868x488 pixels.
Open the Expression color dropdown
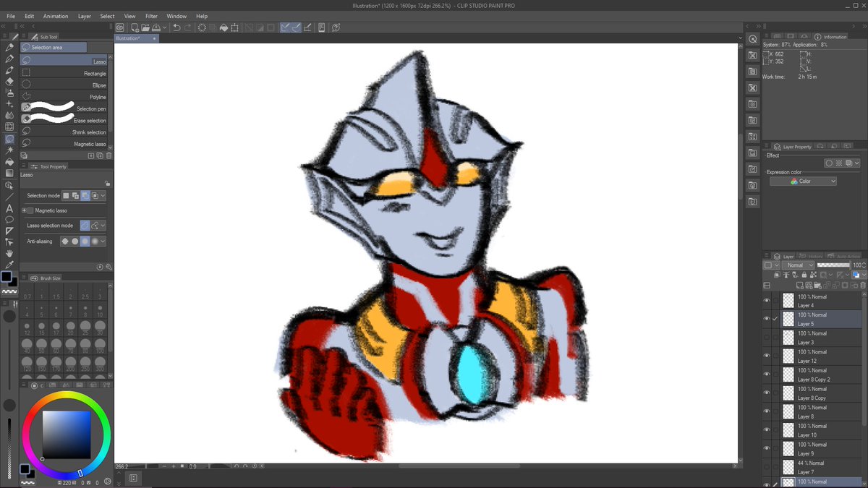click(803, 181)
